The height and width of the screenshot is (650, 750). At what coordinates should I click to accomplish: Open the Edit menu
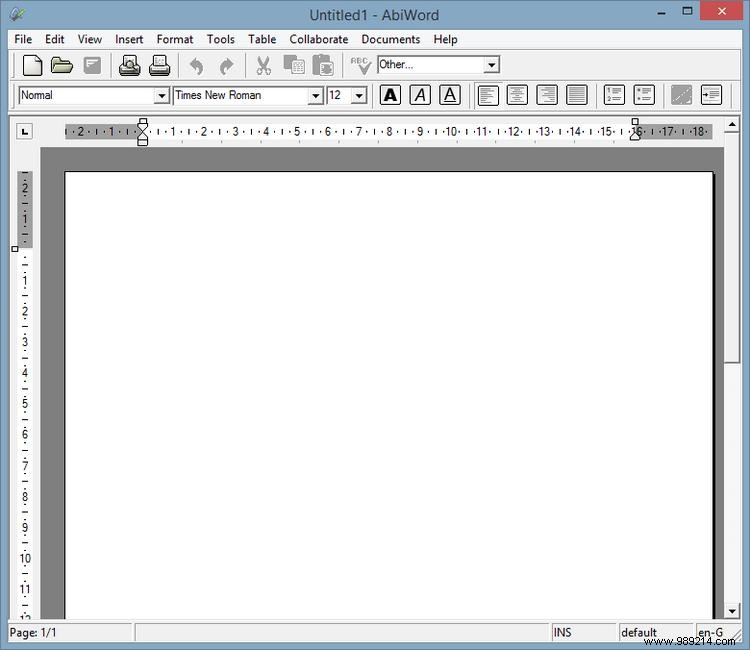55,39
